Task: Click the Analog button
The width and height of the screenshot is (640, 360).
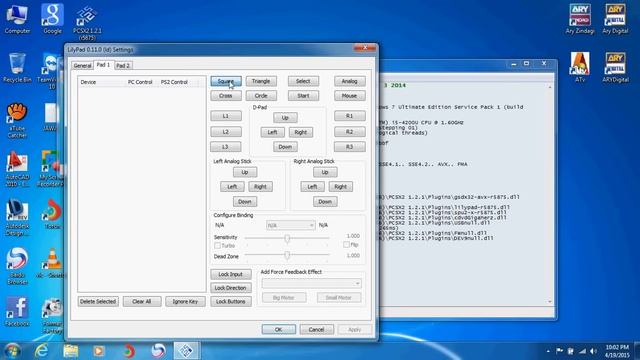Action: [350, 81]
